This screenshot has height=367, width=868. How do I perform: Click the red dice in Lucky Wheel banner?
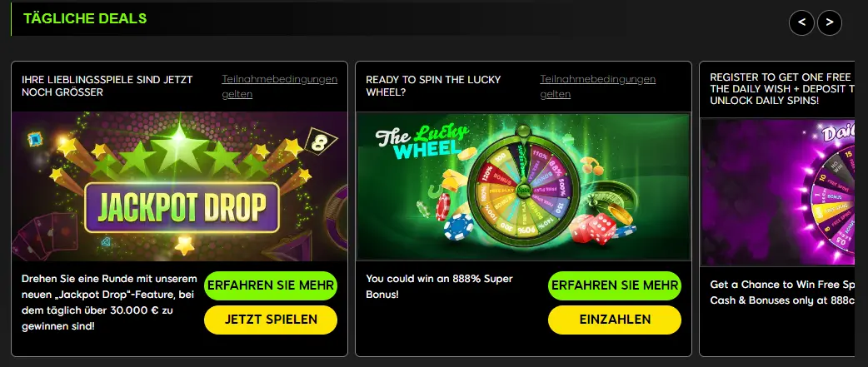tap(593, 229)
